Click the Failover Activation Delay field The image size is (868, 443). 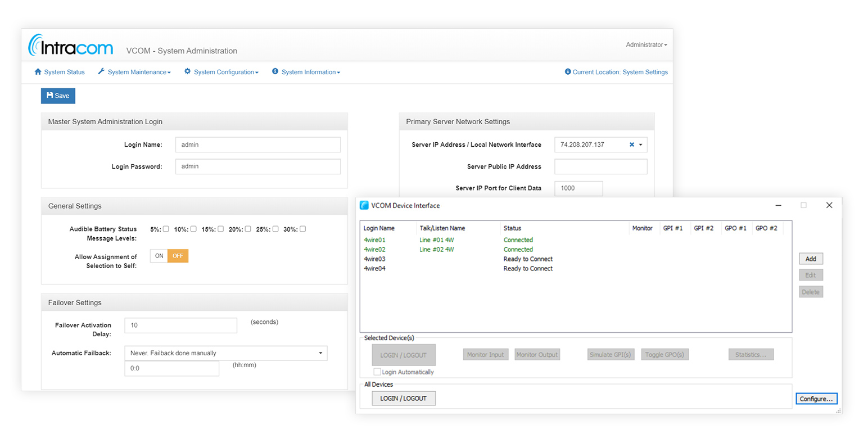click(x=181, y=325)
